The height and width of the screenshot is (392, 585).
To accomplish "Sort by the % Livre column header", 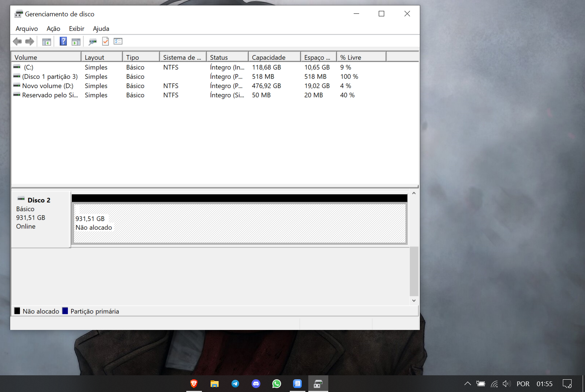I will (x=361, y=57).
